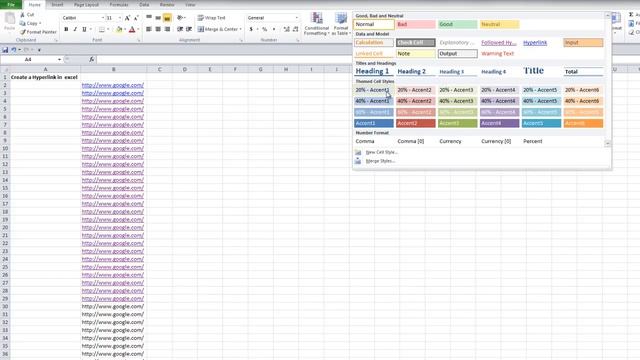640x360 pixels.
Task: Click the formula bar input field
Action: pos(224,60)
